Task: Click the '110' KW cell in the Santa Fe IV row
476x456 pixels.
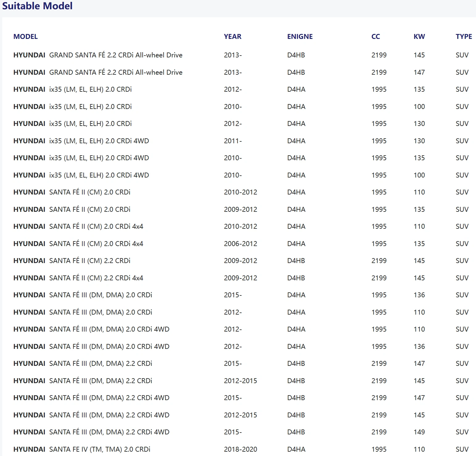Action: coord(419,449)
